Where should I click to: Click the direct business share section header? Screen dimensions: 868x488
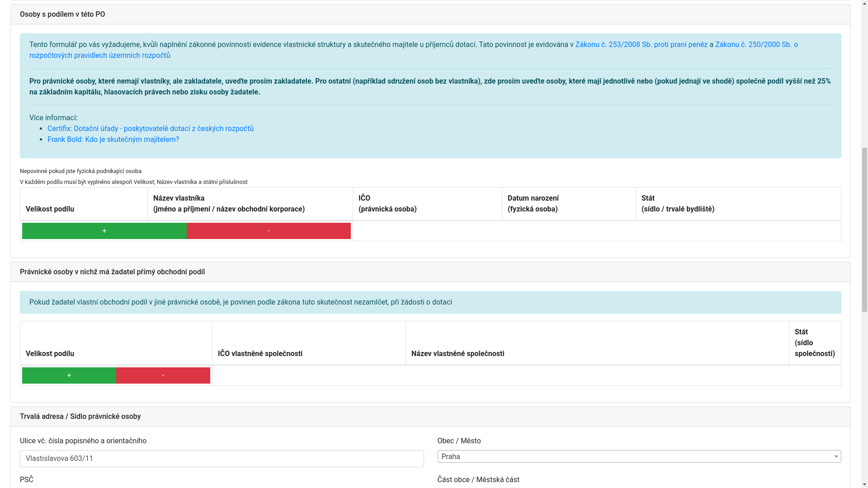click(112, 272)
